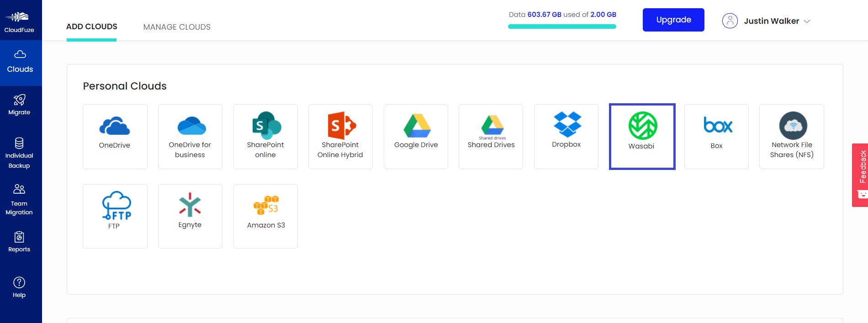Choose Network File Shares (NFS) icon
Viewport: 868px width, 323px height.
793,126
